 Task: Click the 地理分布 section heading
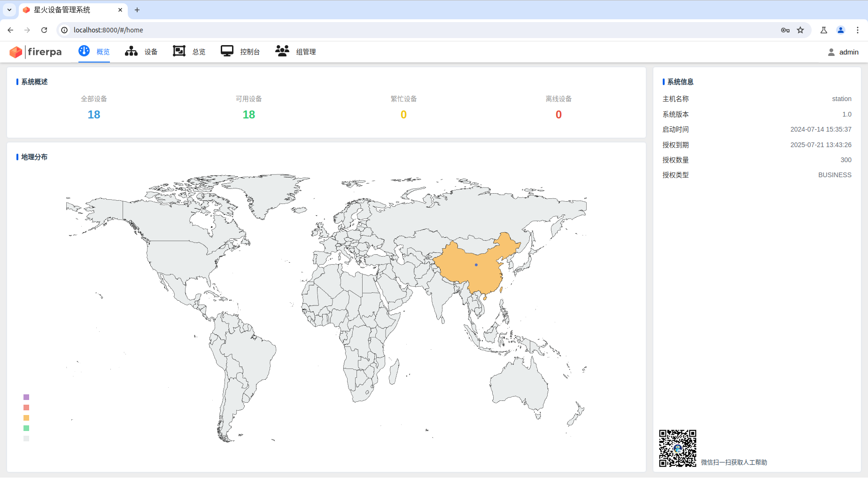[34, 157]
